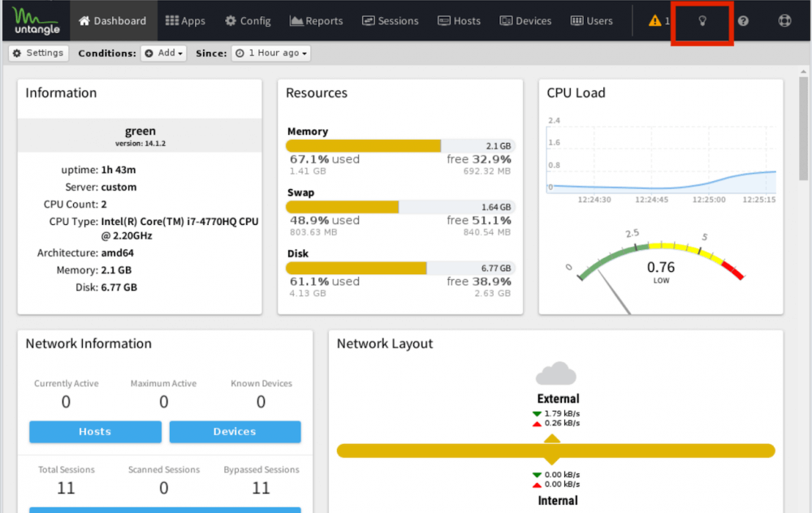Open the Since '1 Hour ago' dropdown
Screen dimensions: 812x513
(x=271, y=53)
